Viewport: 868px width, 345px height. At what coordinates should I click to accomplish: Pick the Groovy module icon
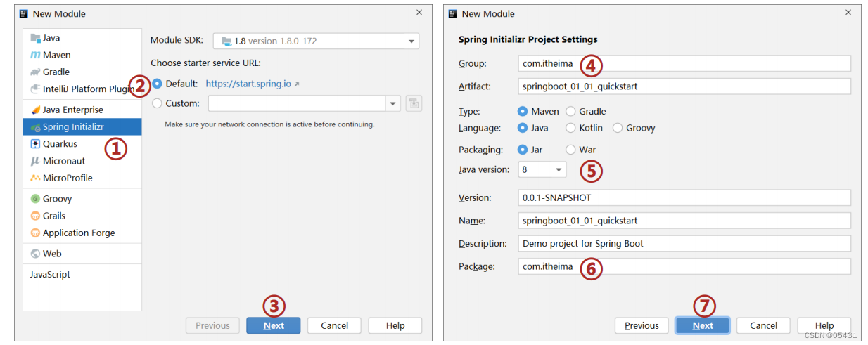[x=35, y=199]
